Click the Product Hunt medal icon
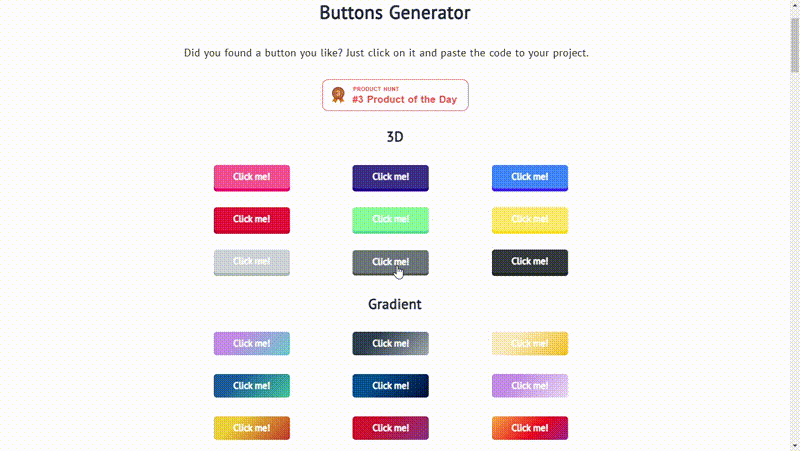The width and height of the screenshot is (800, 451). click(338, 95)
